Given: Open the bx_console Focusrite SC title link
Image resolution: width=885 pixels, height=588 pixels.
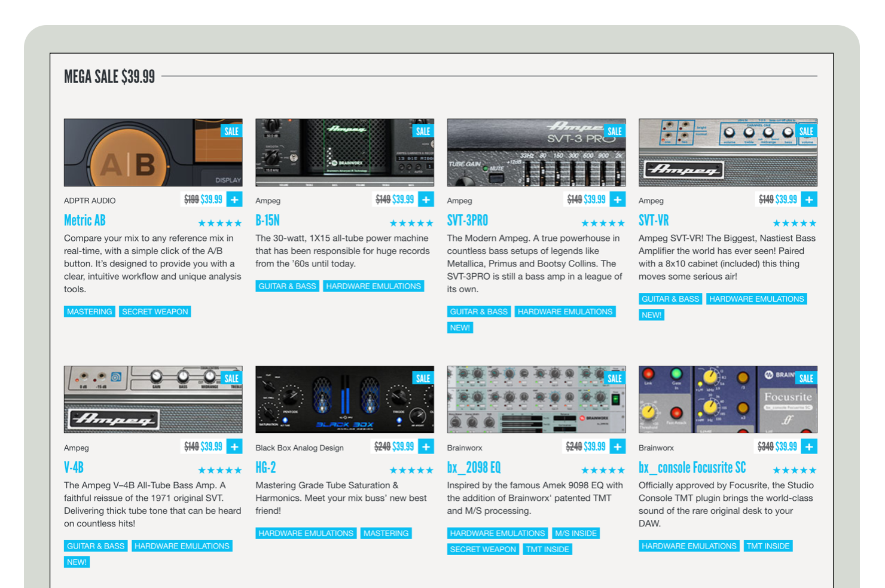Looking at the screenshot, I should point(692,467).
